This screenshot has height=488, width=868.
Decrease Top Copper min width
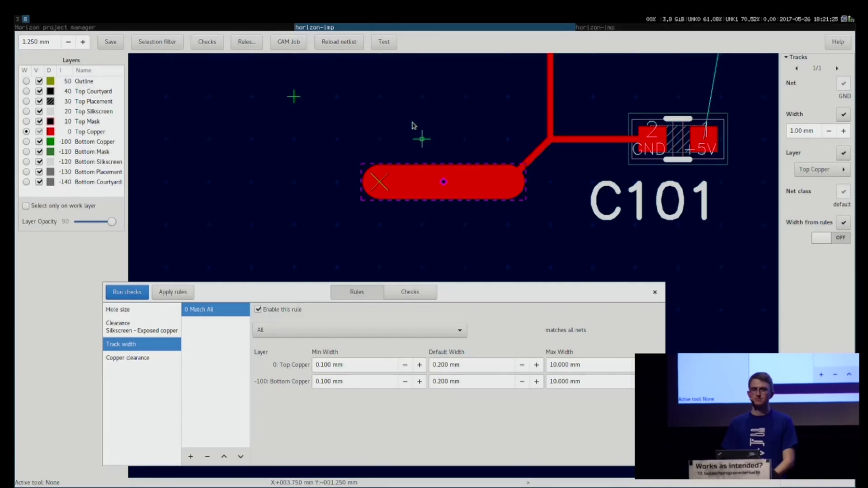click(x=405, y=365)
